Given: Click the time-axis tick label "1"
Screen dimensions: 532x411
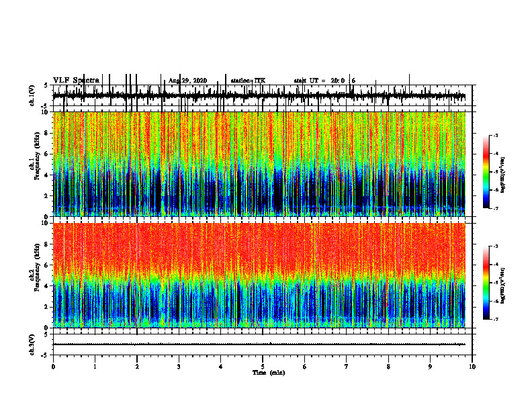Looking at the screenshot, I should coord(95,367).
